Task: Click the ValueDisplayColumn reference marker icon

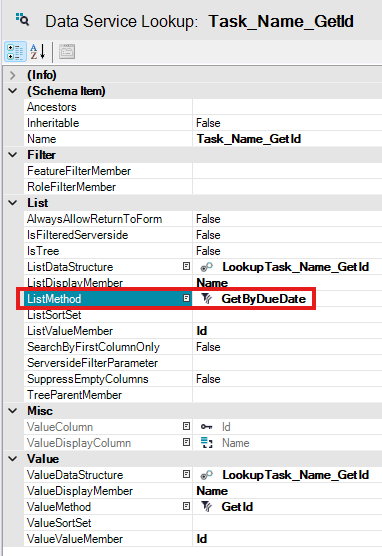Action: coord(186,443)
